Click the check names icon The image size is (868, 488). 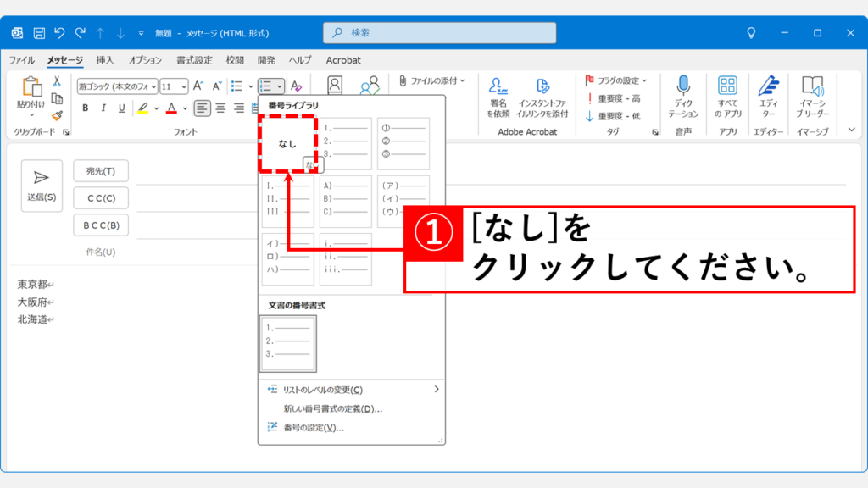point(370,86)
